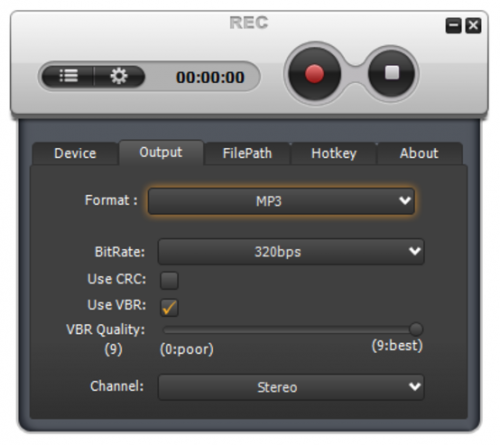The height and width of the screenshot is (445, 500).
Task: Start recording with the red record button
Action: (314, 74)
